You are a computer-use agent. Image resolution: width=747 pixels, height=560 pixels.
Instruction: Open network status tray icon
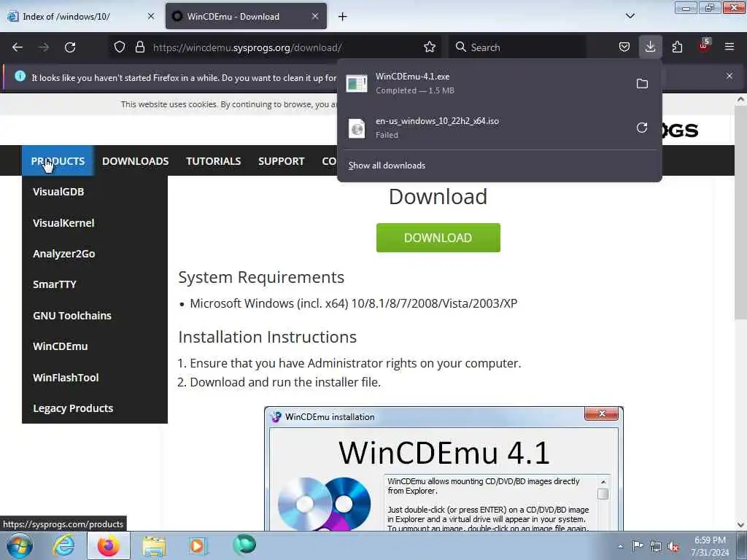(x=656, y=547)
